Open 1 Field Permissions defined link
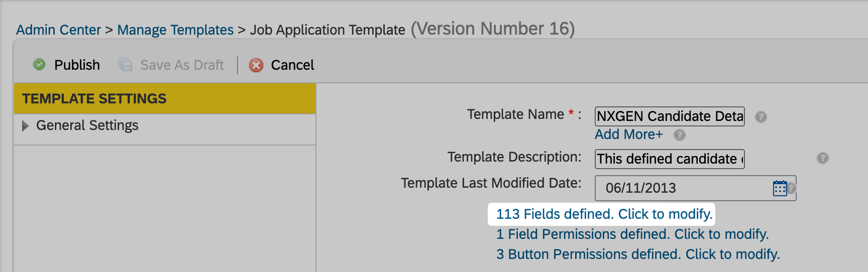The height and width of the screenshot is (272, 868). [632, 234]
